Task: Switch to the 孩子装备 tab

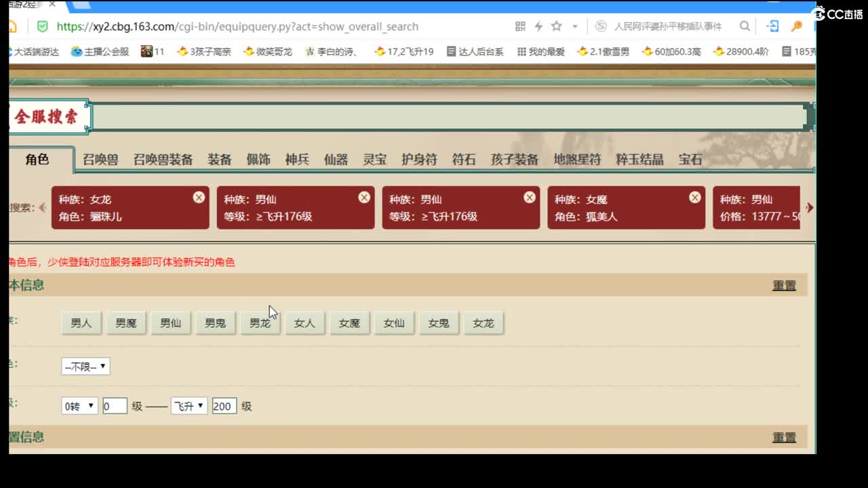Action: coord(515,159)
